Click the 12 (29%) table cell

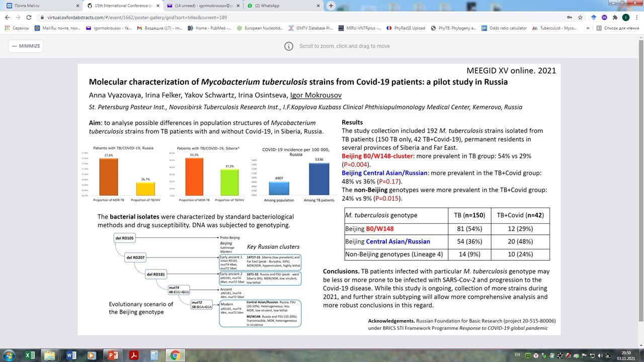coord(520,228)
